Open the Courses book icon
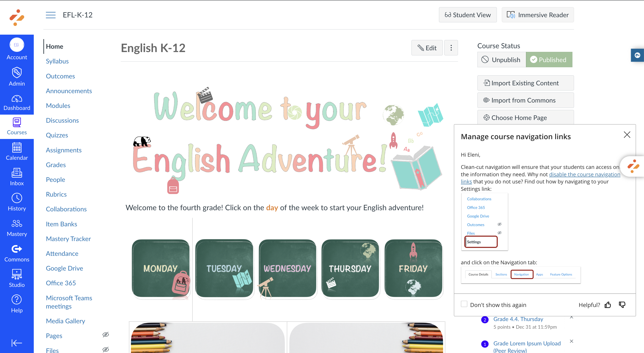This screenshot has height=353, width=644. 17,122
